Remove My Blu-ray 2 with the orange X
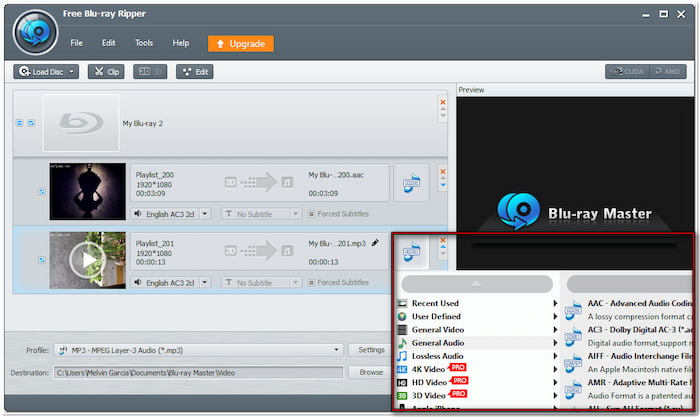This screenshot has height=417, width=700. click(x=443, y=102)
